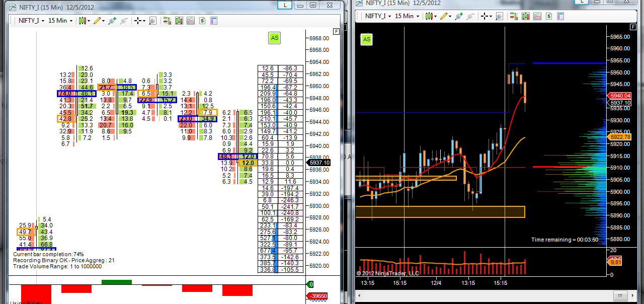Image resolution: width=644 pixels, height=304 pixels.
Task: Open Indicators icon in left window toolbar
Action: (190, 21)
